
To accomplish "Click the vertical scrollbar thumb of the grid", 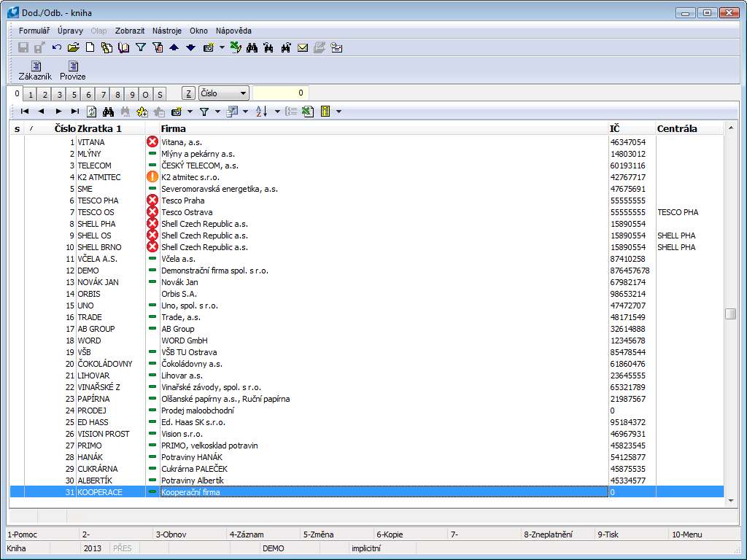I will (730, 314).
